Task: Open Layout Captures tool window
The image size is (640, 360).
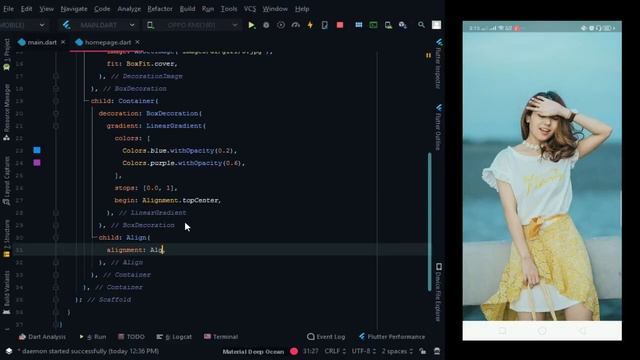Action: (x=7, y=180)
